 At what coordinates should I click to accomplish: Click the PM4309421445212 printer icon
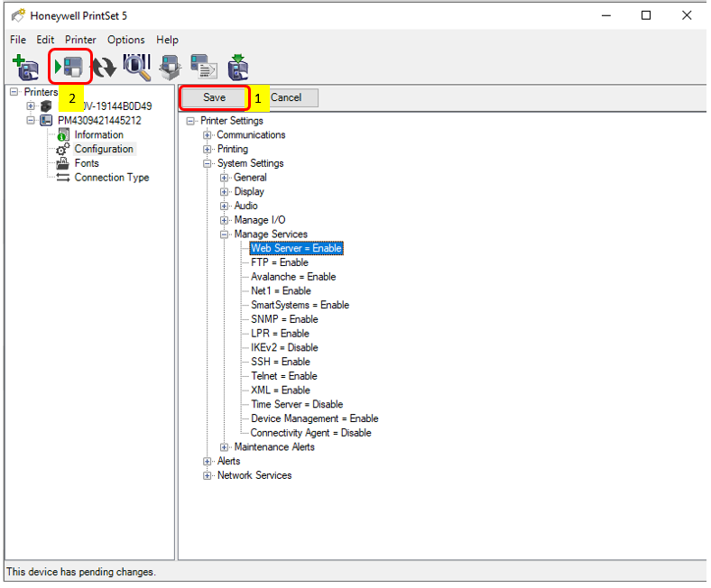point(46,120)
